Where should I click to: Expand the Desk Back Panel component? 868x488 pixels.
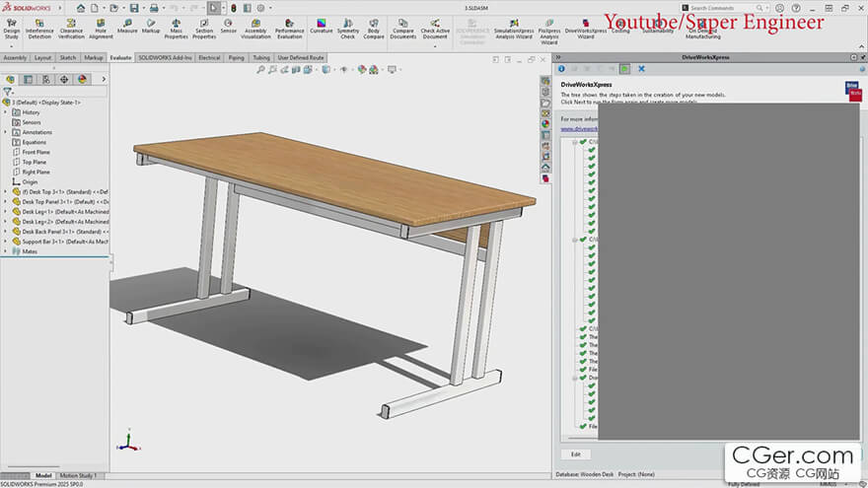(5, 232)
